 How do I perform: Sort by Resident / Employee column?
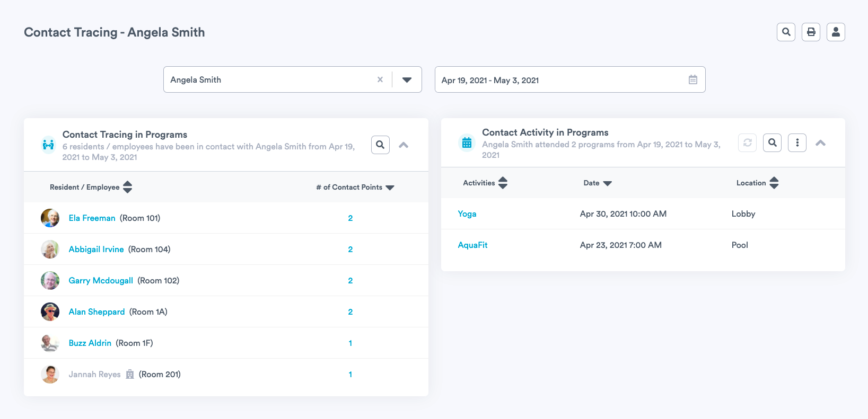pyautogui.click(x=127, y=187)
